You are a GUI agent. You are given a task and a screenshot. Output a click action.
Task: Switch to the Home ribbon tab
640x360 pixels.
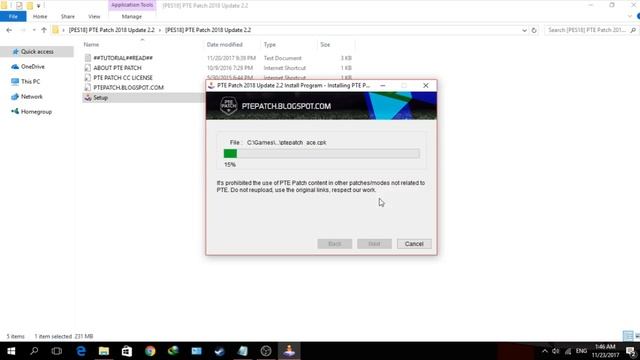(40, 16)
